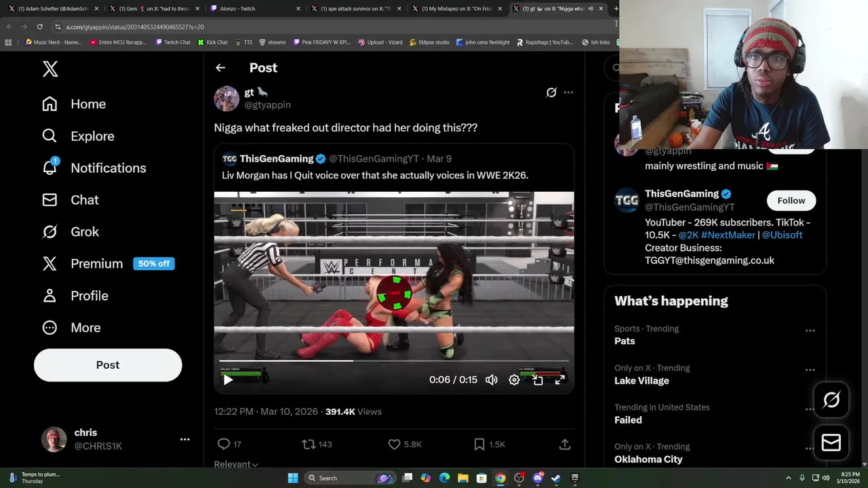This screenshot has width=868, height=488.
Task: Click the white Post button
Action: pos(108,365)
